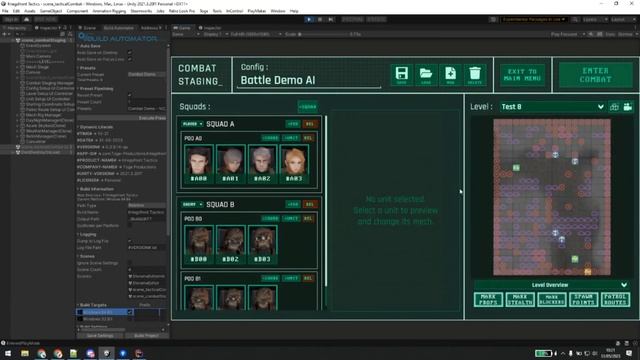Select unit portrait #A01 in Squad A
640x360 pixels.
[x=231, y=164]
